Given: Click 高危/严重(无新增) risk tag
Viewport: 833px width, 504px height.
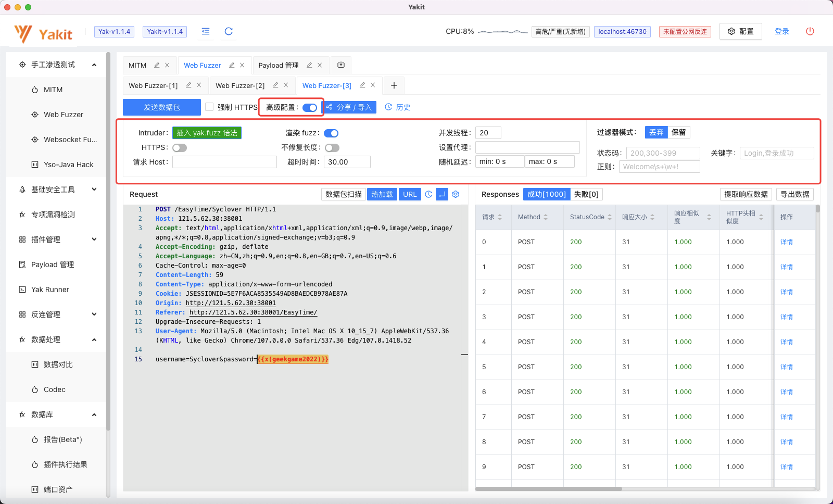Looking at the screenshot, I should pos(560,32).
